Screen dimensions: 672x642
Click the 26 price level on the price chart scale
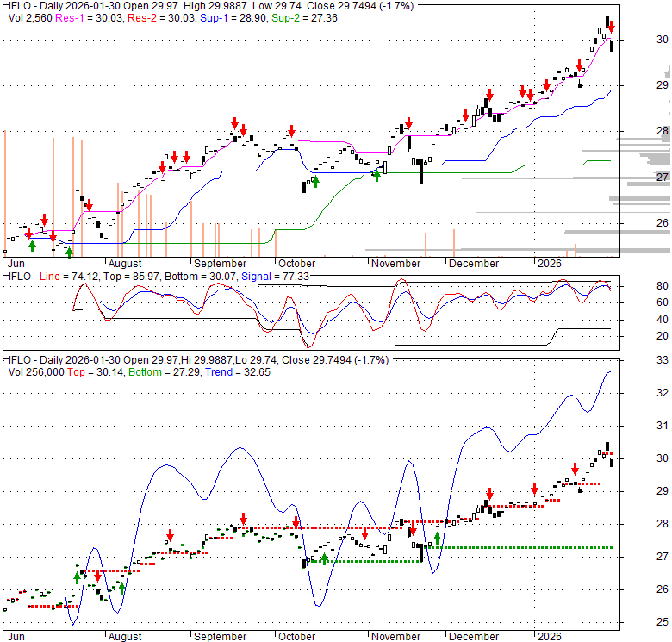click(663, 223)
